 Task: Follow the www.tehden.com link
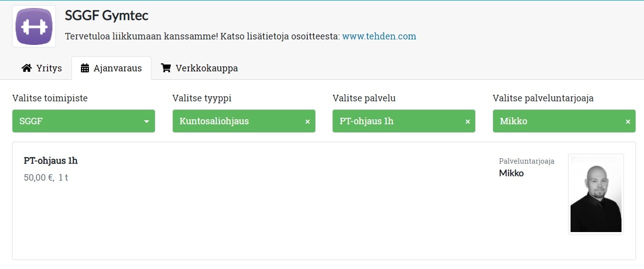pos(379,36)
